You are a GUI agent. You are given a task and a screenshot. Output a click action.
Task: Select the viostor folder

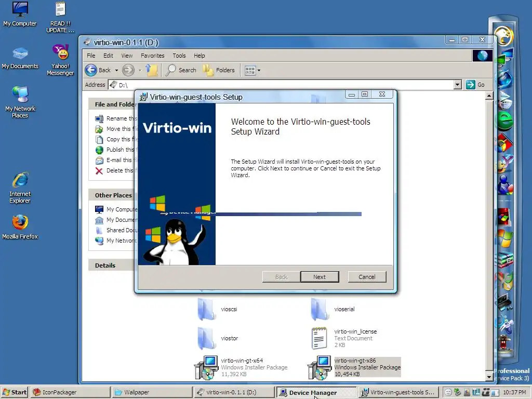[x=218, y=338]
